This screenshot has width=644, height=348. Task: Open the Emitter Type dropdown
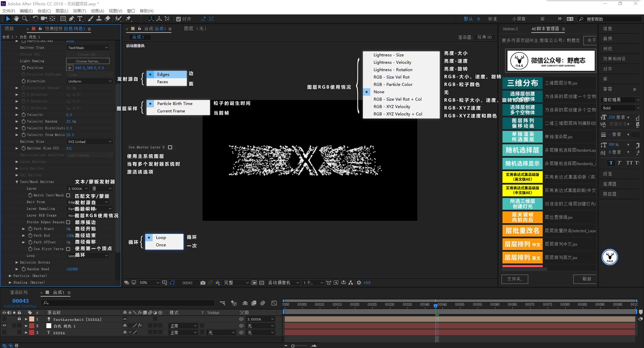pyautogui.click(x=88, y=47)
